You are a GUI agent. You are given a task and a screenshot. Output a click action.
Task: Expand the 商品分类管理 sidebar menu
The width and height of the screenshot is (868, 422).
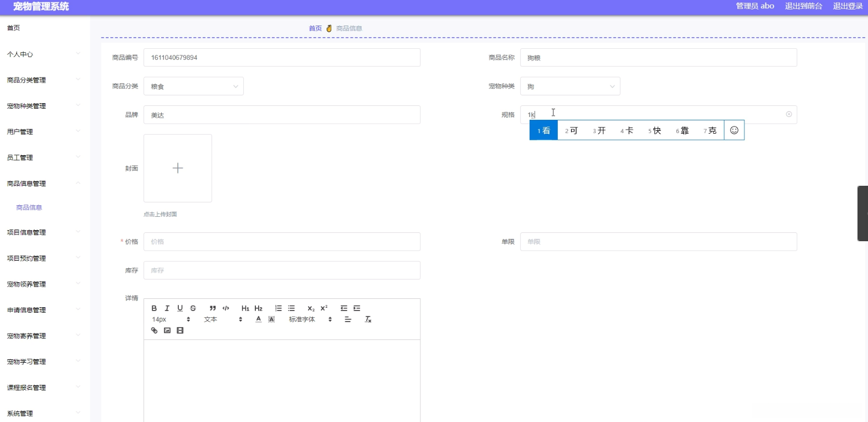pyautogui.click(x=45, y=80)
